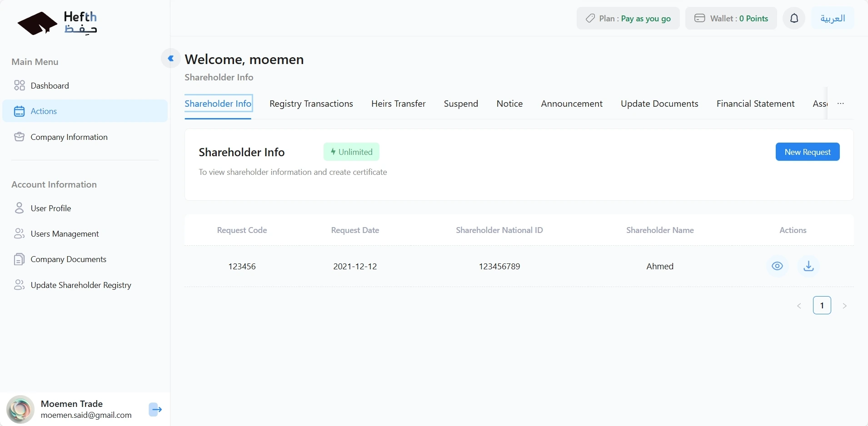This screenshot has width=868, height=426.
Task: View details of Ahmed's request
Action: 777,266
